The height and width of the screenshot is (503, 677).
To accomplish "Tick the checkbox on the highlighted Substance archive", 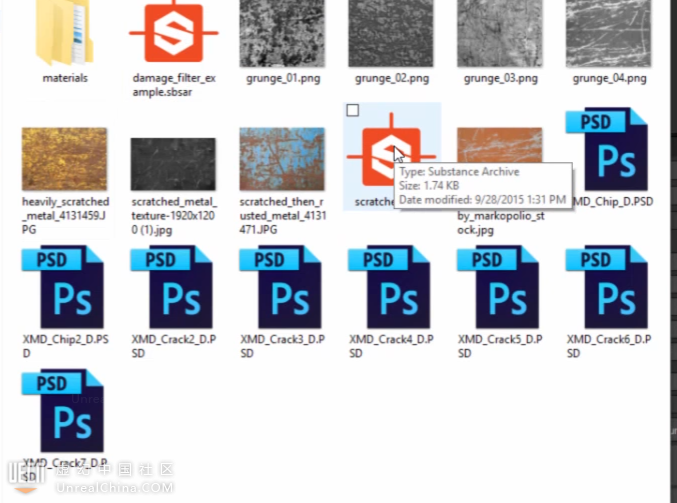I will (x=352, y=110).
